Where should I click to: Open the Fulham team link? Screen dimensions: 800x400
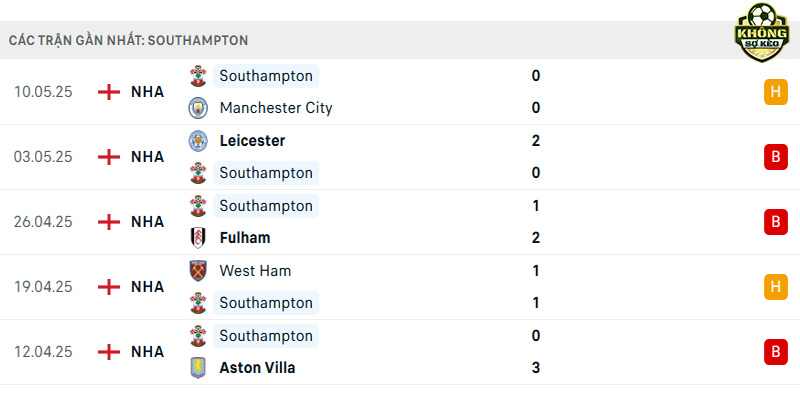tap(245, 238)
